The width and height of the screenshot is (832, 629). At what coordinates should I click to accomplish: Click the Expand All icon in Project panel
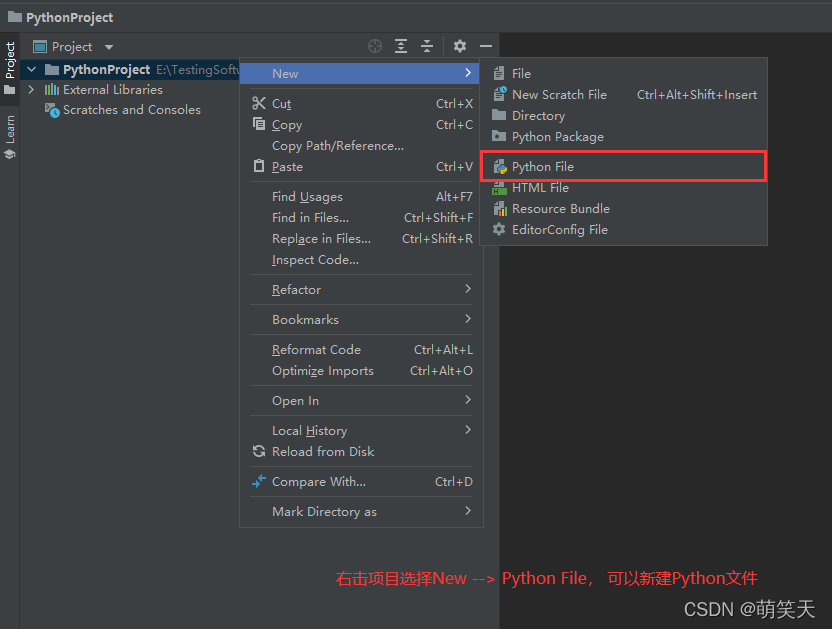(x=401, y=46)
